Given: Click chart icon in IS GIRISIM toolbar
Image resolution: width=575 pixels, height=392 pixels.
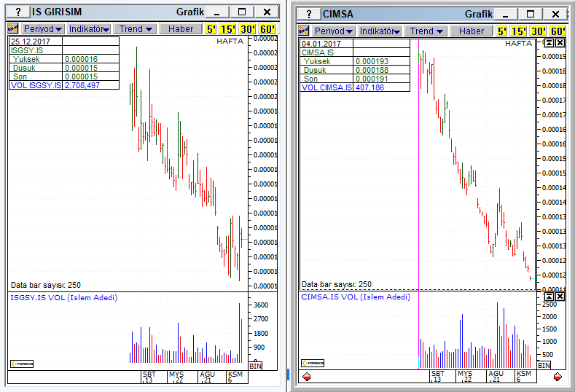Looking at the screenshot, I should pyautogui.click(x=13, y=28).
